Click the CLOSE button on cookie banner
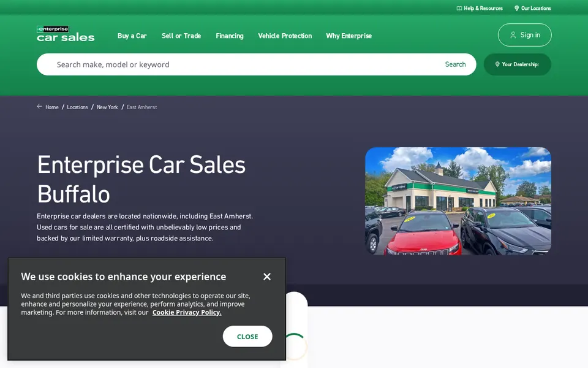 point(247,337)
